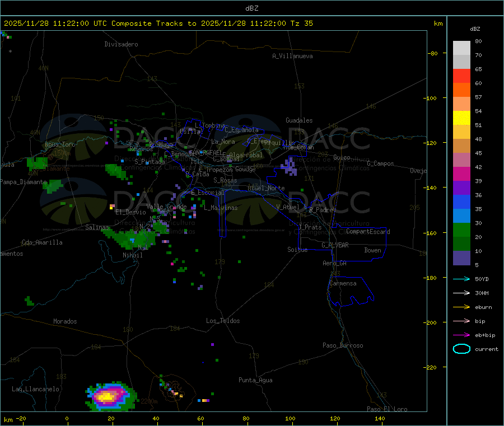Click the 54 dBZ yellow color swatch

click(461, 118)
